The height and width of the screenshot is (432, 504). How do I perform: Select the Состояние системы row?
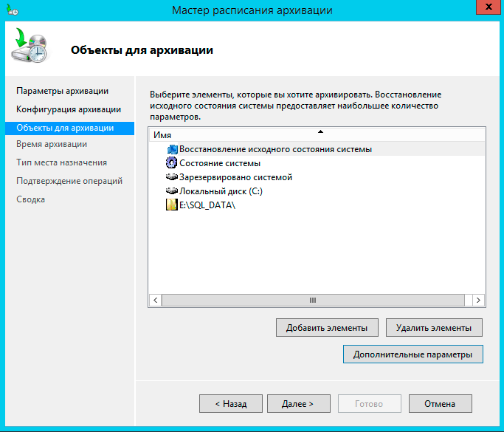click(317, 162)
